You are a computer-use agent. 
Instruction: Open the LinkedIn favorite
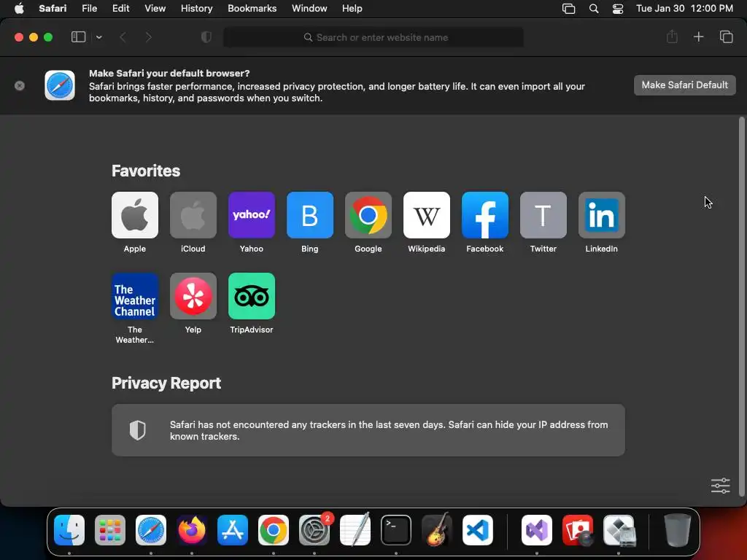tap(602, 215)
